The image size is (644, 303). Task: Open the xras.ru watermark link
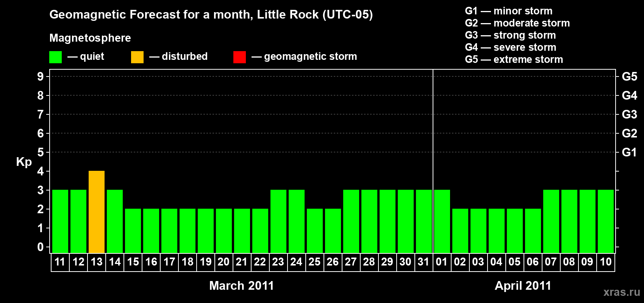(x=621, y=292)
